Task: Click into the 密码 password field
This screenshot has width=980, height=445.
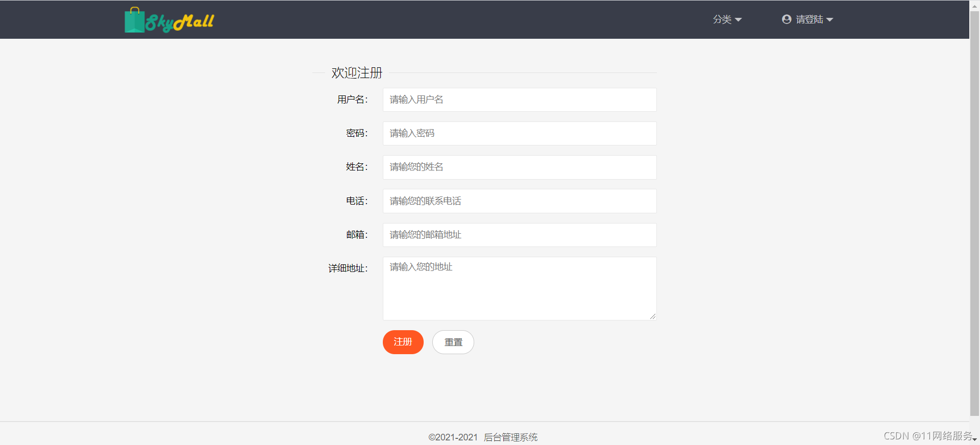Action: point(520,133)
